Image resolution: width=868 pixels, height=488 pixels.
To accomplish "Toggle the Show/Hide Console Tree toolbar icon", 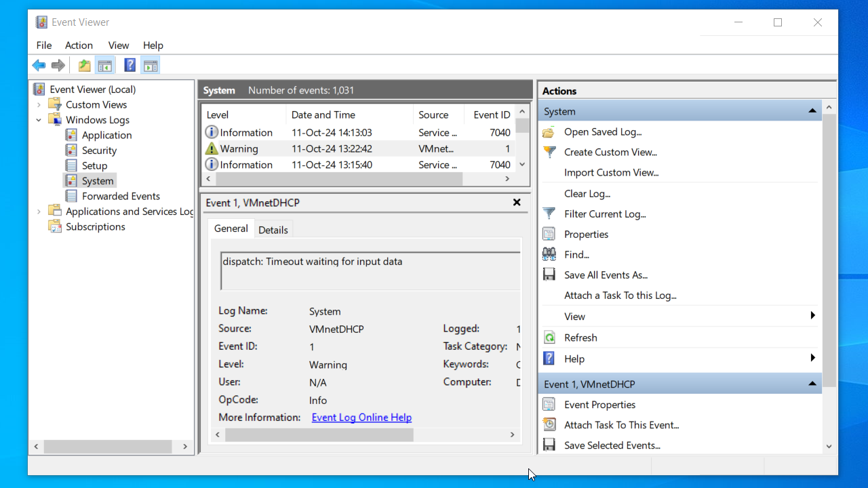I will pyautogui.click(x=104, y=66).
